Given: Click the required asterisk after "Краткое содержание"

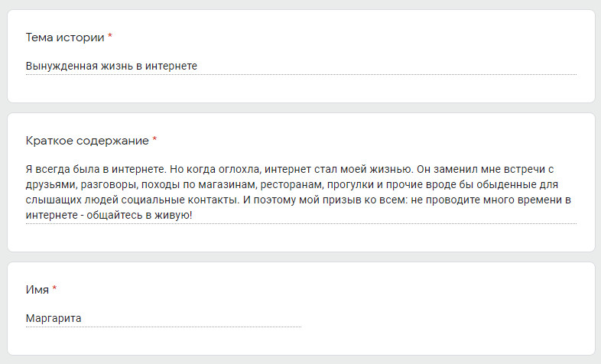Looking at the screenshot, I should 154,141.
